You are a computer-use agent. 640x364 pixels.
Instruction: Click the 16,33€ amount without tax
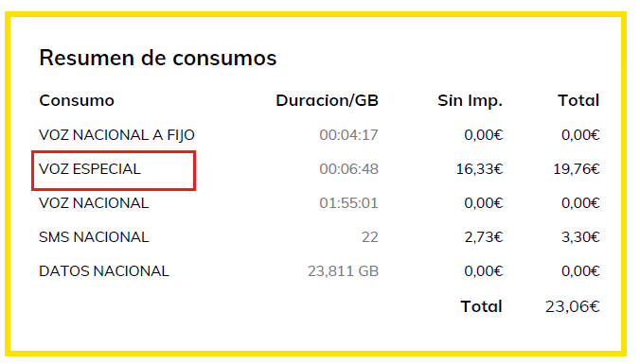[479, 169]
